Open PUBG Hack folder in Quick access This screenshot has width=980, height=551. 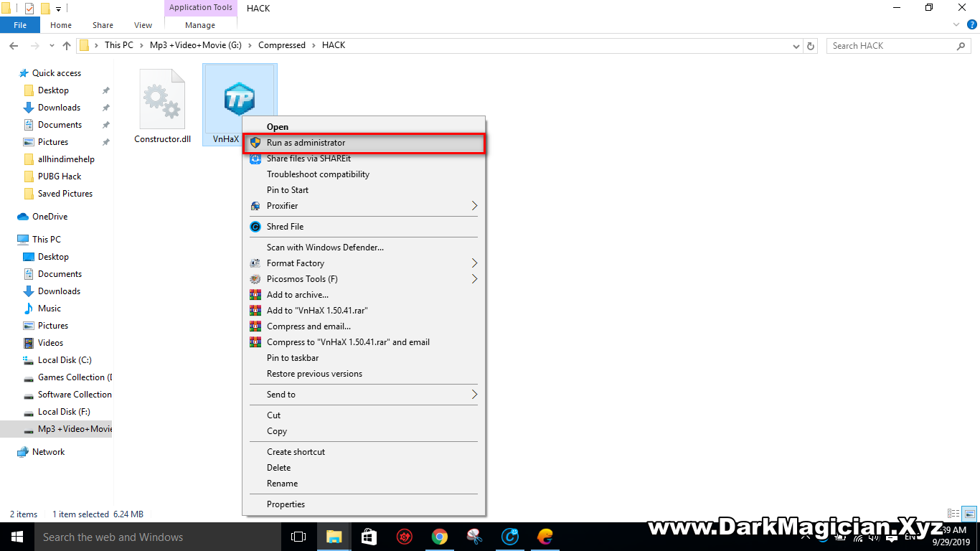(x=60, y=176)
